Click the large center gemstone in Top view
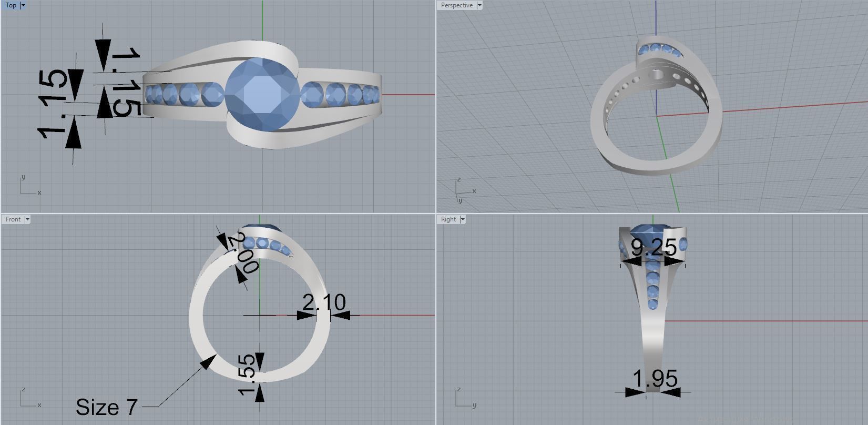The width and height of the screenshot is (868, 425). (262, 94)
